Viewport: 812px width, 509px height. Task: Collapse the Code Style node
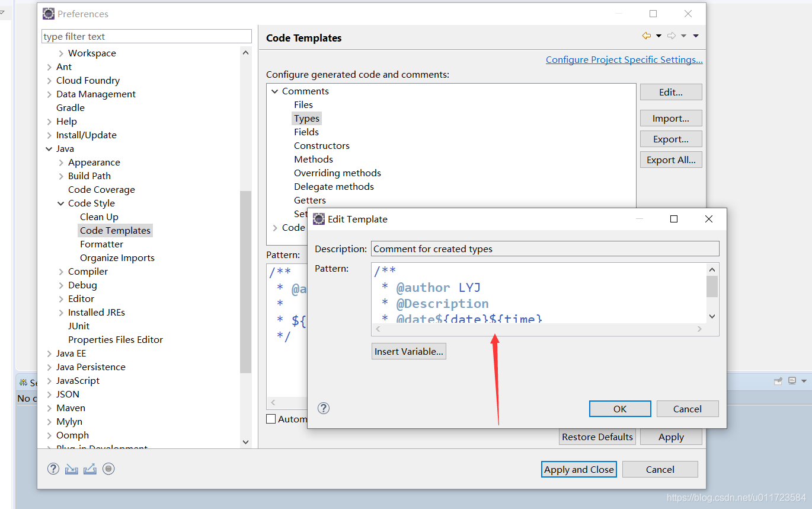[61, 203]
